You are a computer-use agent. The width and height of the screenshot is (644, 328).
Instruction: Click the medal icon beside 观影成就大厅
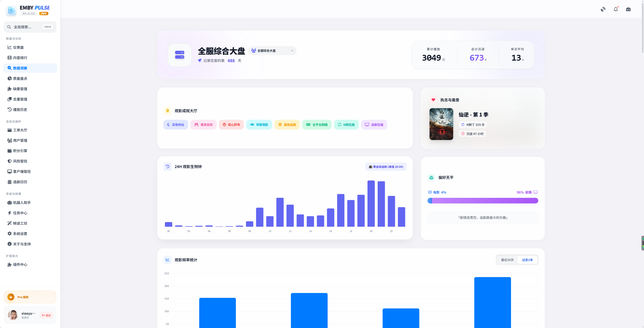pos(168,111)
